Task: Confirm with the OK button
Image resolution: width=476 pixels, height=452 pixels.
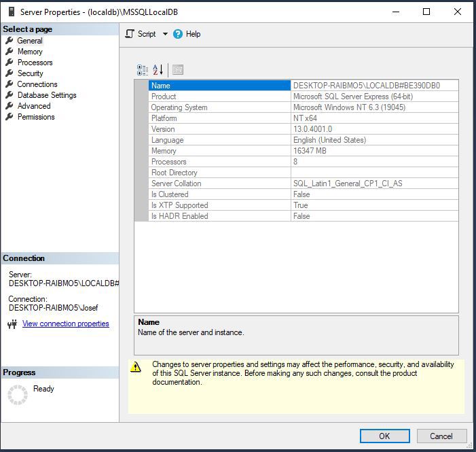Action: click(x=384, y=436)
